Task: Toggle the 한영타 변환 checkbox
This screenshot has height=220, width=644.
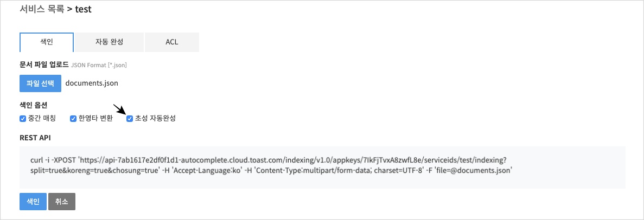Action: pyautogui.click(x=73, y=119)
